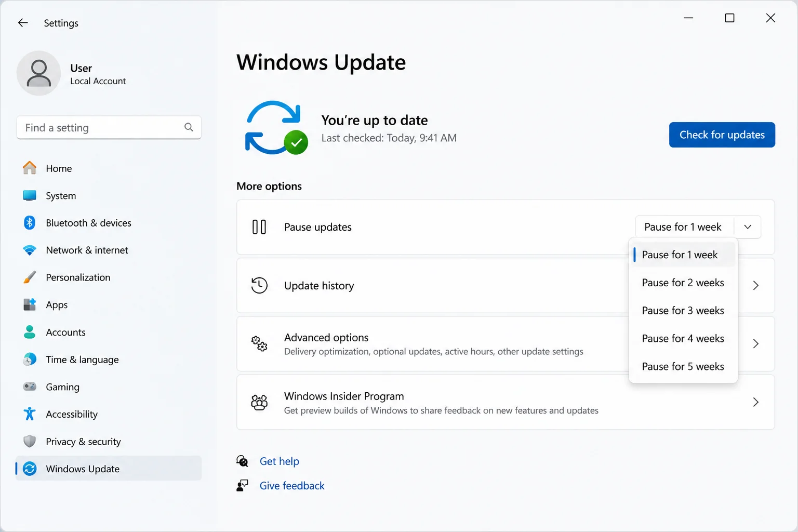The image size is (798, 532).
Task: Click the Accounts person icon
Action: pos(30,332)
